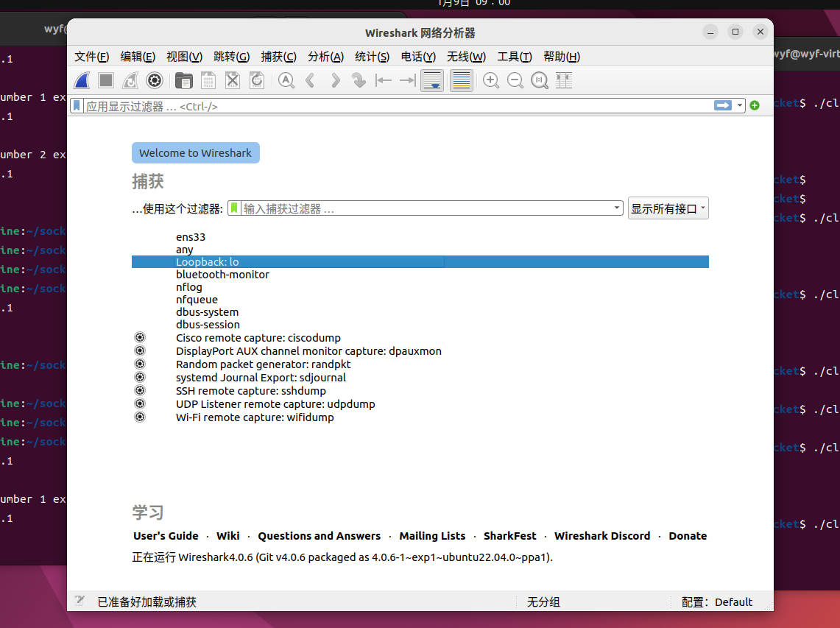Image resolution: width=840 pixels, height=628 pixels.
Task: Focus the display filter input field
Action: pyautogui.click(x=398, y=106)
